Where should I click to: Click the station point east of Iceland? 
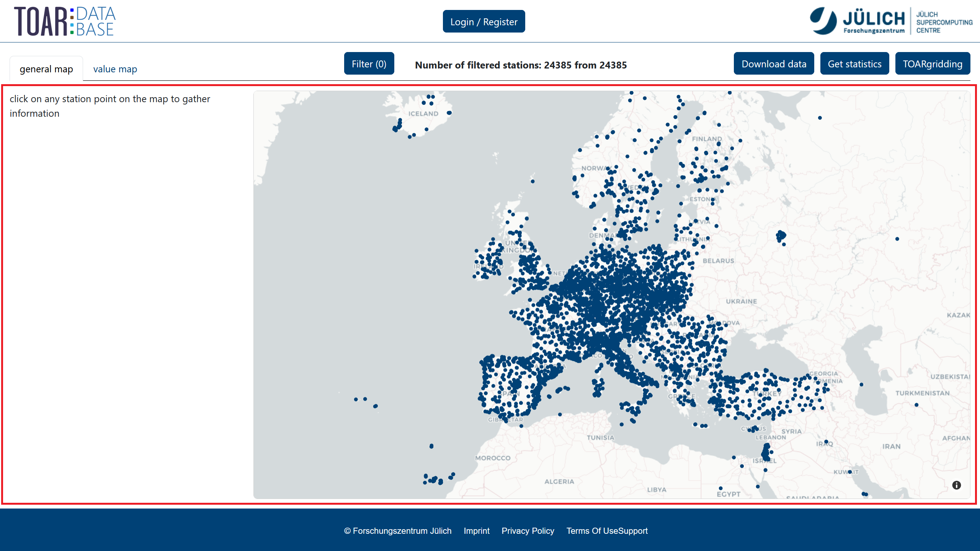(449, 113)
